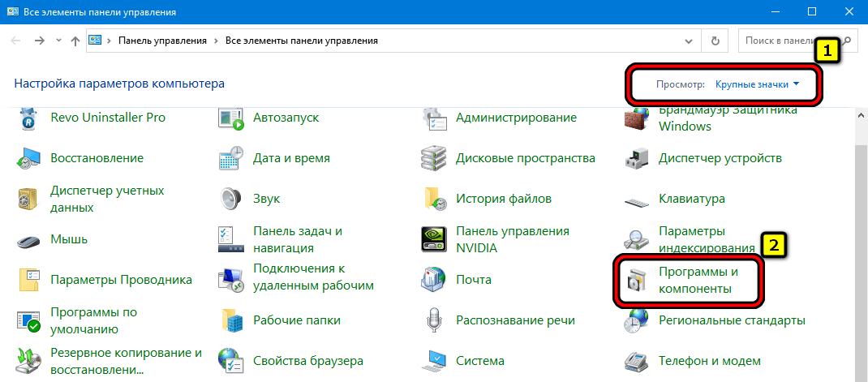Click the Дата и время calendar icon
The width and height of the screenshot is (868, 382).
tap(231, 158)
